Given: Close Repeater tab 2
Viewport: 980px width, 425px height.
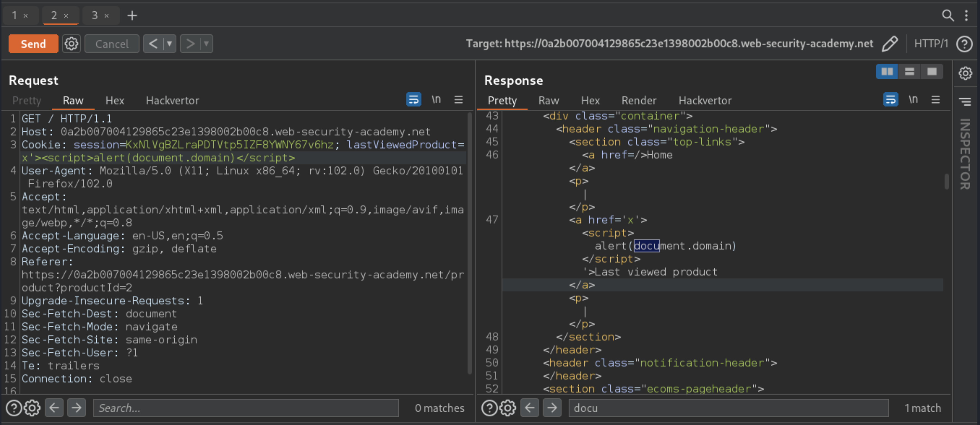Looking at the screenshot, I should (66, 16).
